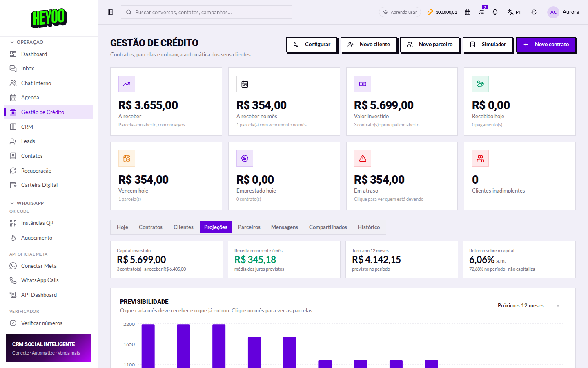Click the Capital investido R$ 5.699,00 value
This screenshot has width=588, height=368.
tap(141, 260)
